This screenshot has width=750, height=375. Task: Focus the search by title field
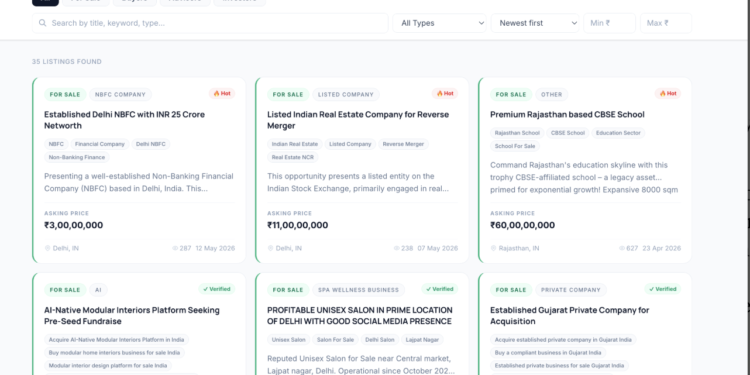(210, 23)
